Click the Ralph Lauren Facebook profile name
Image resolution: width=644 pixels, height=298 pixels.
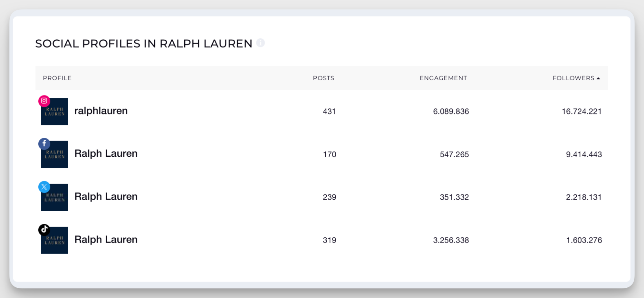click(x=106, y=154)
